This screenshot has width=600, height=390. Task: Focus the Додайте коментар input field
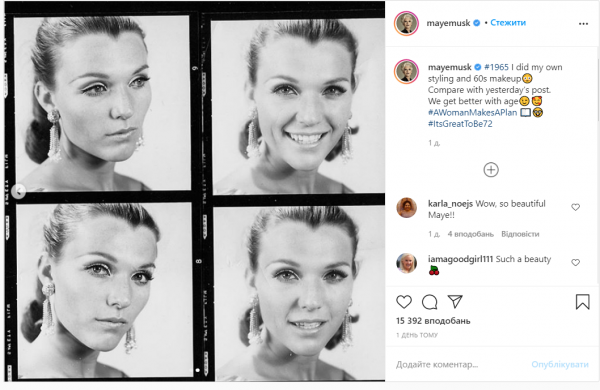click(x=459, y=364)
